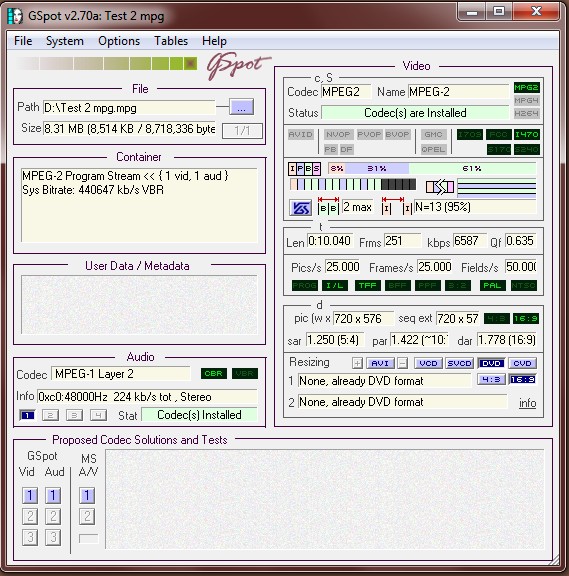Select VCD resizing target
The image size is (569, 576).
(x=428, y=363)
